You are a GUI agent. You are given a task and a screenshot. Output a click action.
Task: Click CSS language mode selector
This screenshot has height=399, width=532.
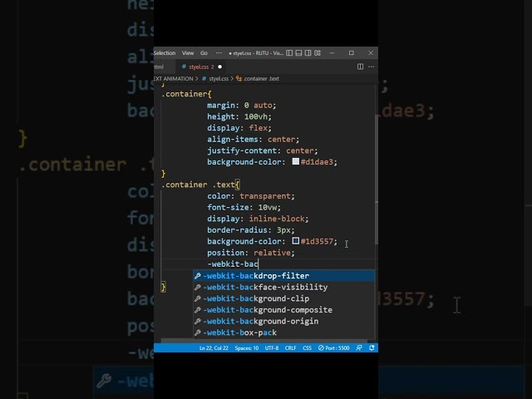tap(307, 347)
